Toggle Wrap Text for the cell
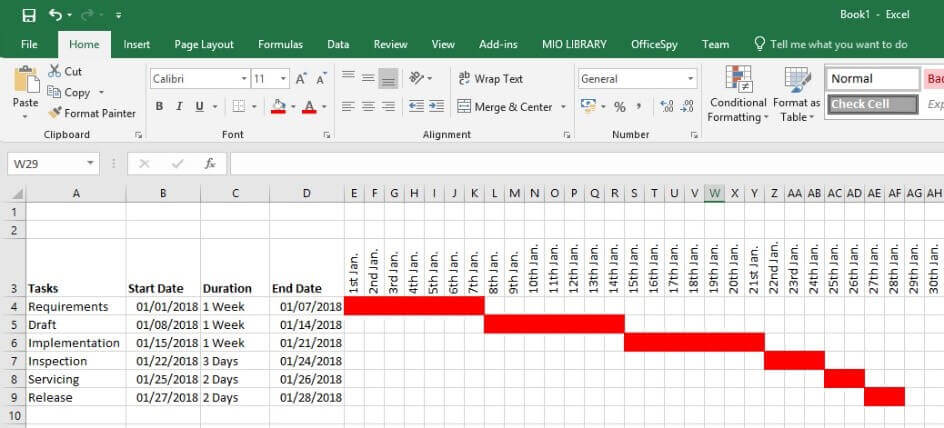 pyautogui.click(x=490, y=79)
